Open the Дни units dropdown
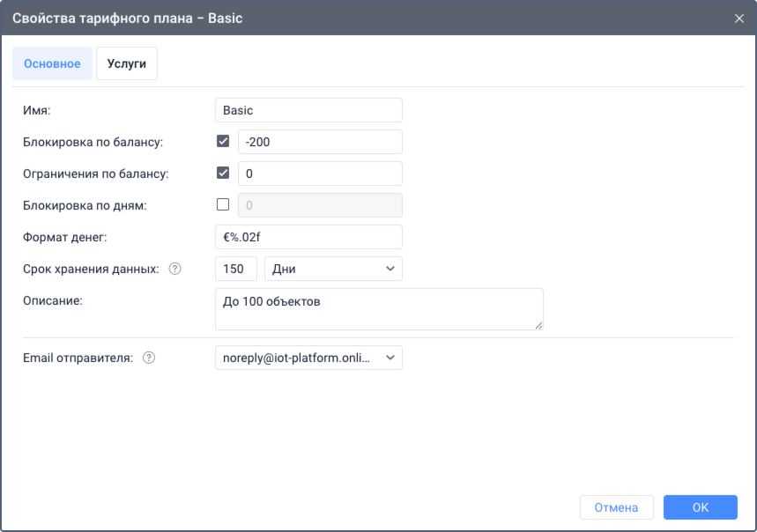757x532 pixels. (333, 269)
